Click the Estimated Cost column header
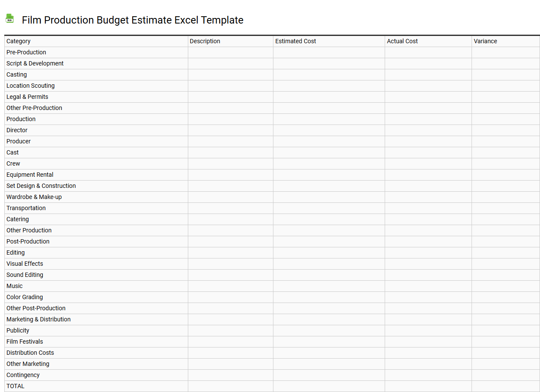 [x=296, y=41]
